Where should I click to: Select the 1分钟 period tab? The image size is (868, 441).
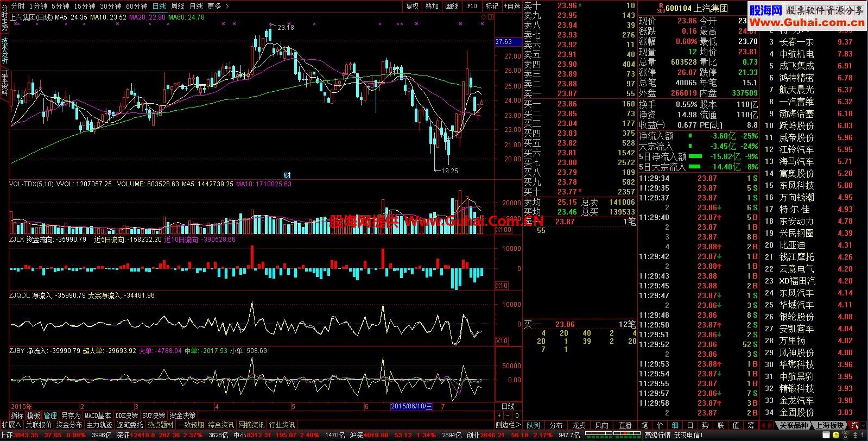tap(38, 6)
